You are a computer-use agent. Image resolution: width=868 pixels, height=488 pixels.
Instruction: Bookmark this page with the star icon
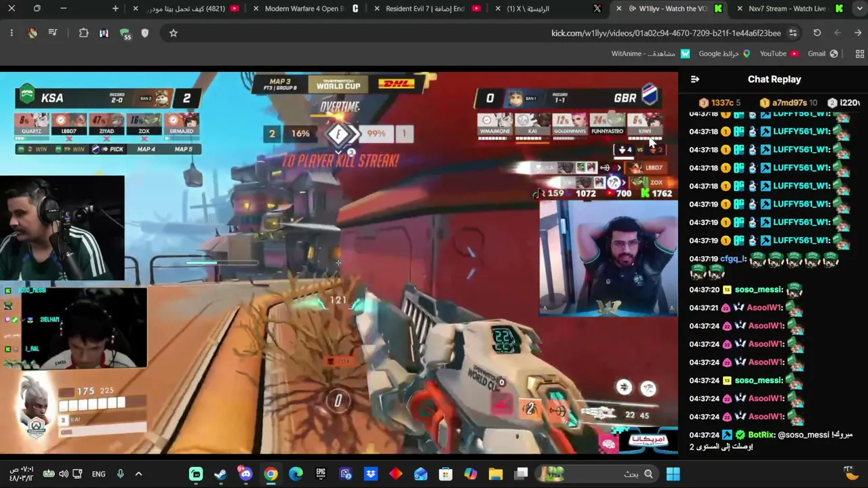pyautogui.click(x=173, y=33)
